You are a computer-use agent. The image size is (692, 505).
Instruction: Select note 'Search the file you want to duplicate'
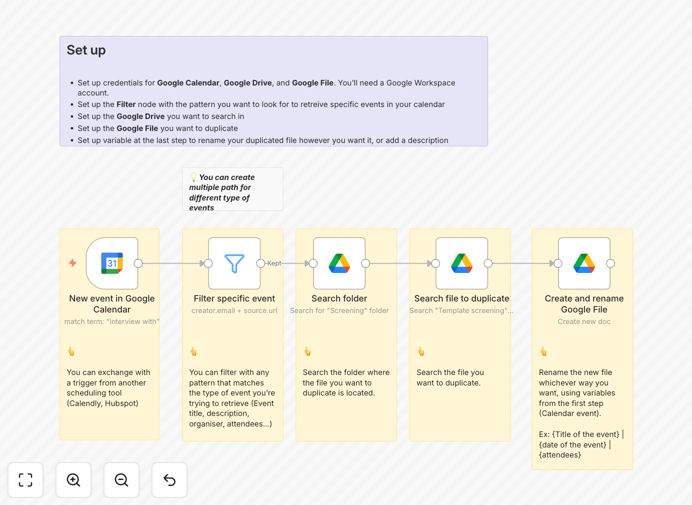(450, 377)
